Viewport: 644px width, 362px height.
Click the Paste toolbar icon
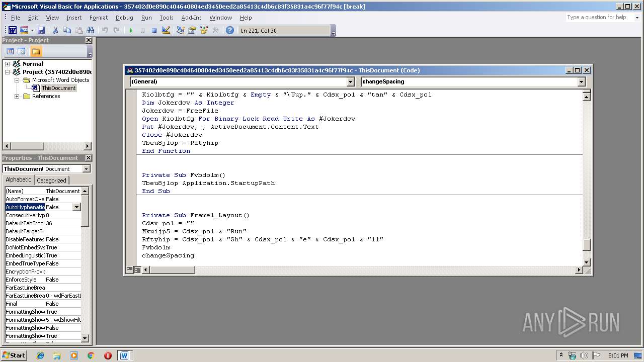coord(78,31)
